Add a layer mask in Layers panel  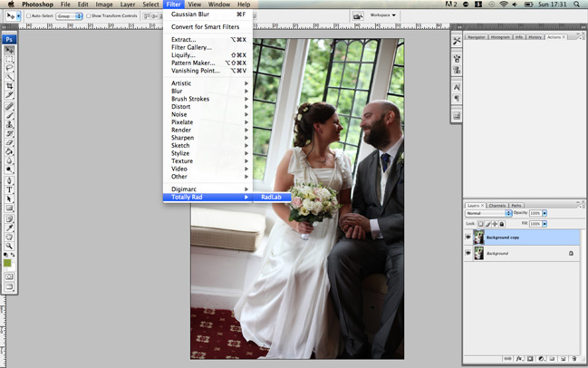click(530, 359)
